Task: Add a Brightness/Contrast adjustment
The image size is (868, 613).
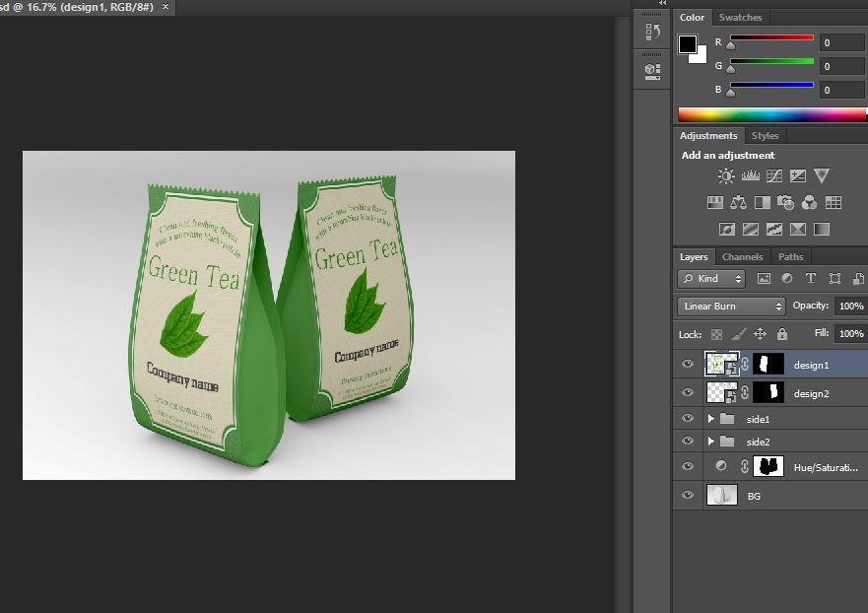Action: coord(726,176)
